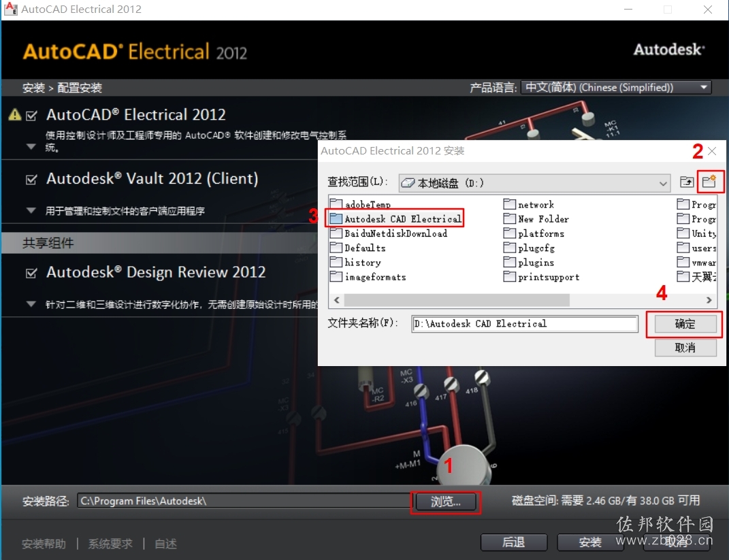This screenshot has width=729, height=560.
Task: Click the 后退 back button
Action: coord(514,542)
